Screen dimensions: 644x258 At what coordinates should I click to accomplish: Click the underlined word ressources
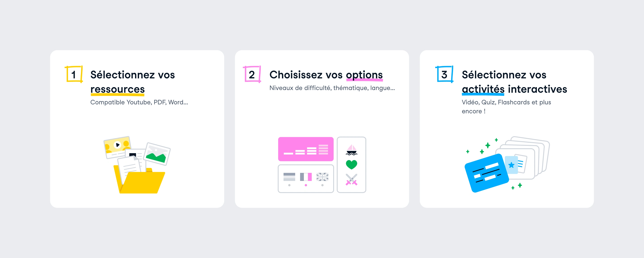point(117,89)
